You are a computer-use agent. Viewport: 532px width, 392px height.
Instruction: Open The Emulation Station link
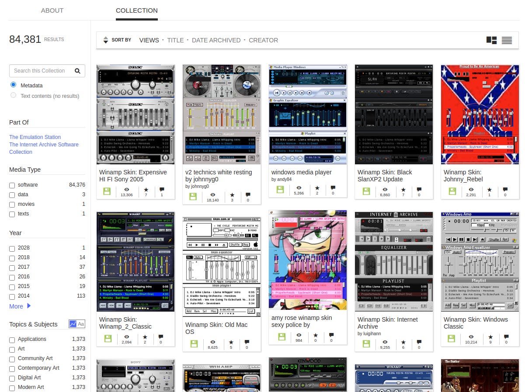pos(35,137)
